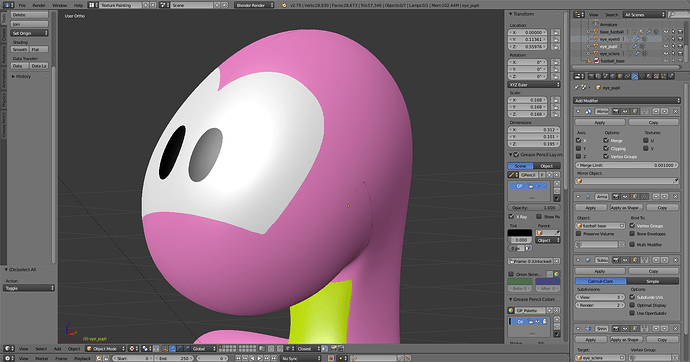Set shading to Smooth

[x=20, y=49]
